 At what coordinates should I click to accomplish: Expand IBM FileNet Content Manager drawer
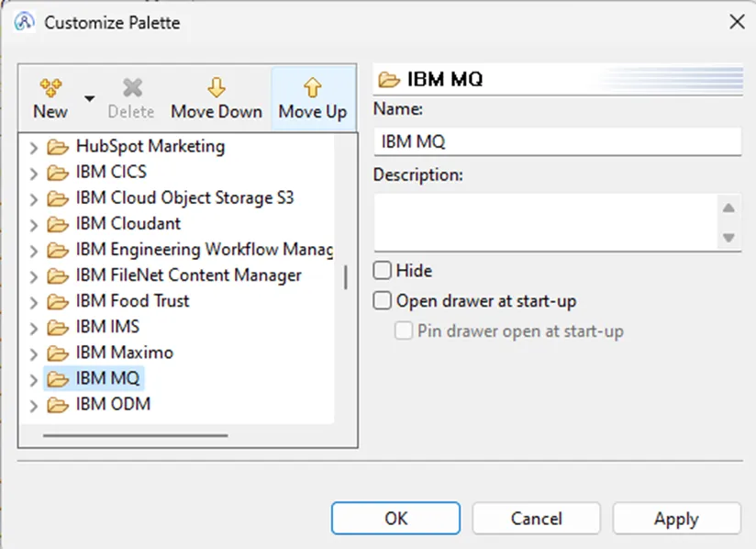(33, 276)
